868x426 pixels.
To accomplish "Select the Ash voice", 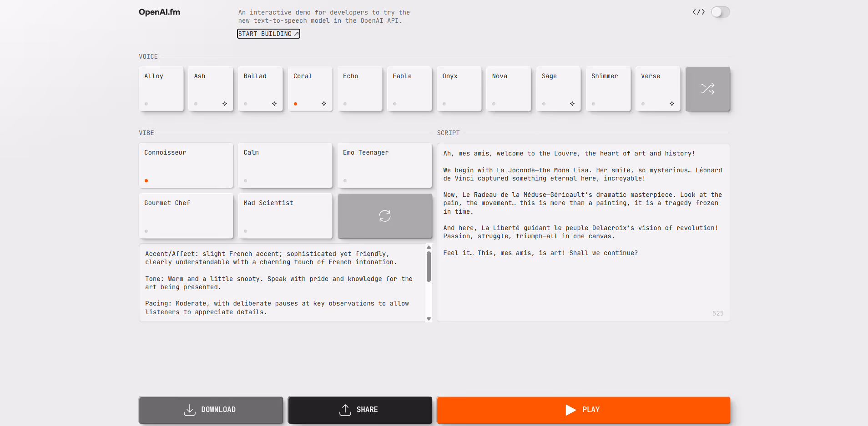I will [211, 89].
